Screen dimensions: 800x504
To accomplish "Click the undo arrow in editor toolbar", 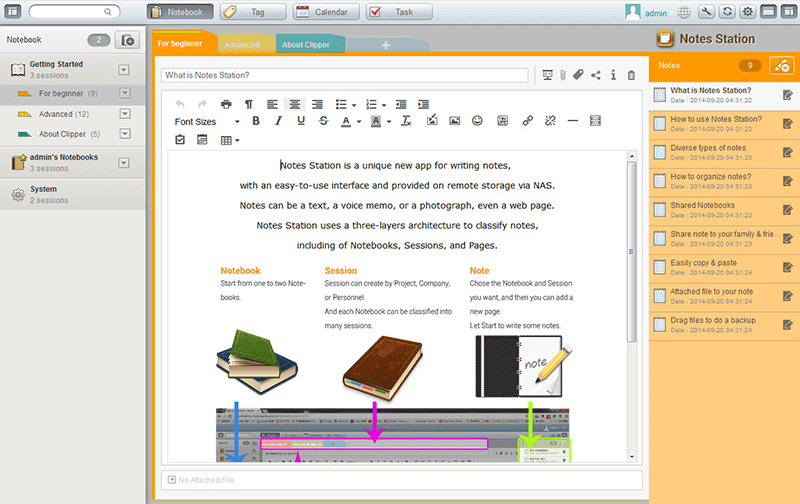I will [180, 104].
